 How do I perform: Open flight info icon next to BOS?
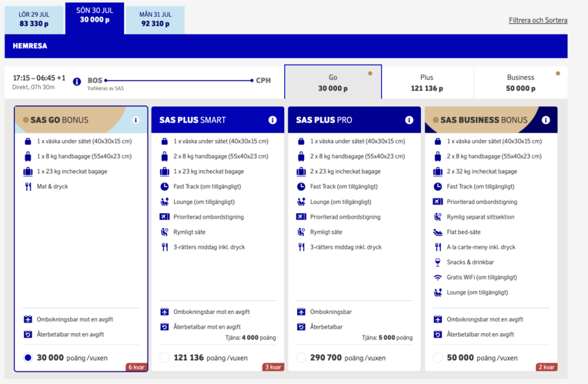[x=77, y=82]
